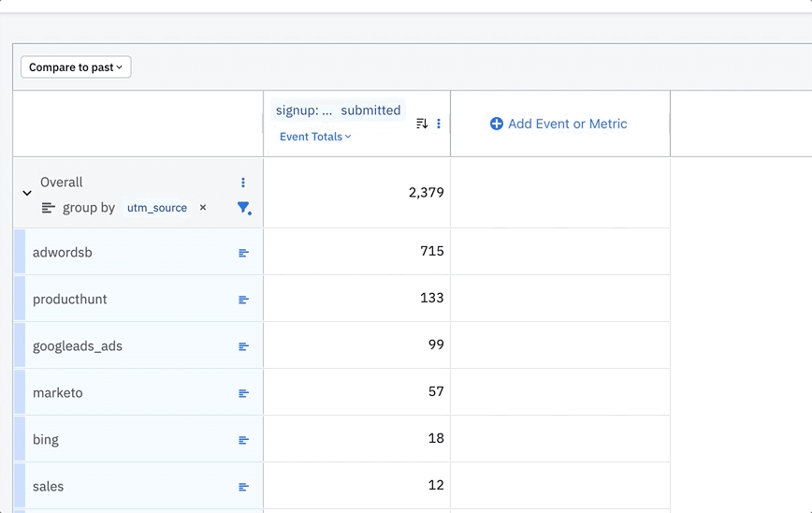Click the breakdown icon for marketo row
This screenshot has width=812, height=513.
point(243,393)
